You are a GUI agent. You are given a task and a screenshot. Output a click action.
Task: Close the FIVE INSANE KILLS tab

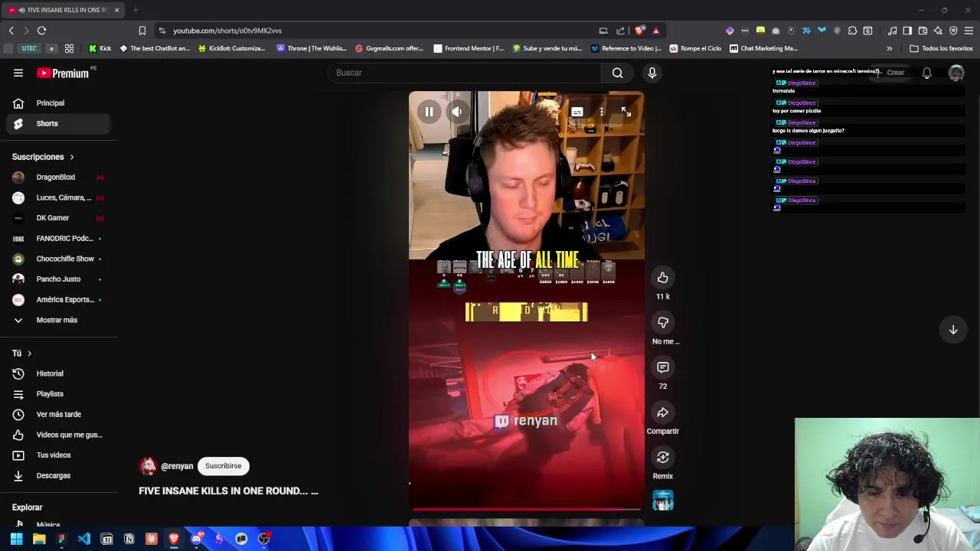coord(116,10)
